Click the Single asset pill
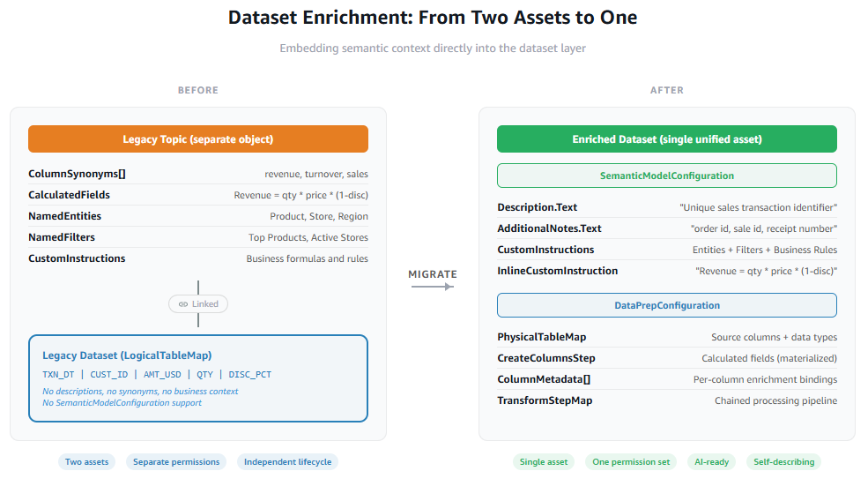This screenshot has height=486, width=868. [x=544, y=461]
